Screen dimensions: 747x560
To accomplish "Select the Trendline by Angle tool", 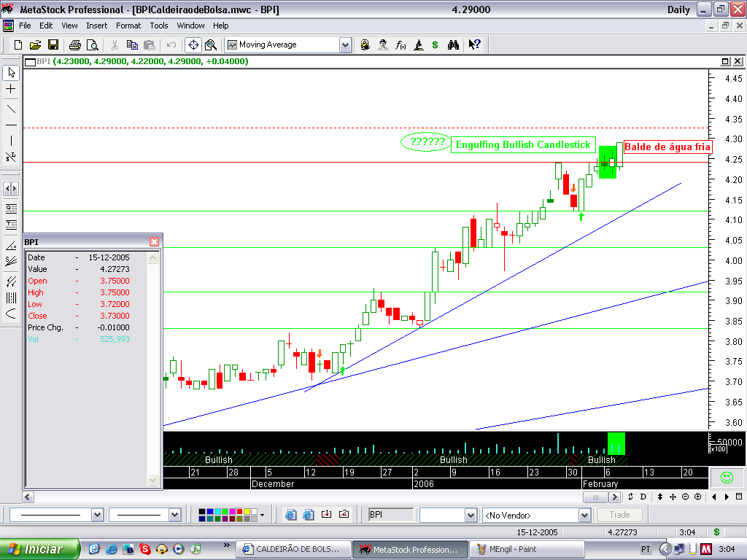I will coord(11,246).
